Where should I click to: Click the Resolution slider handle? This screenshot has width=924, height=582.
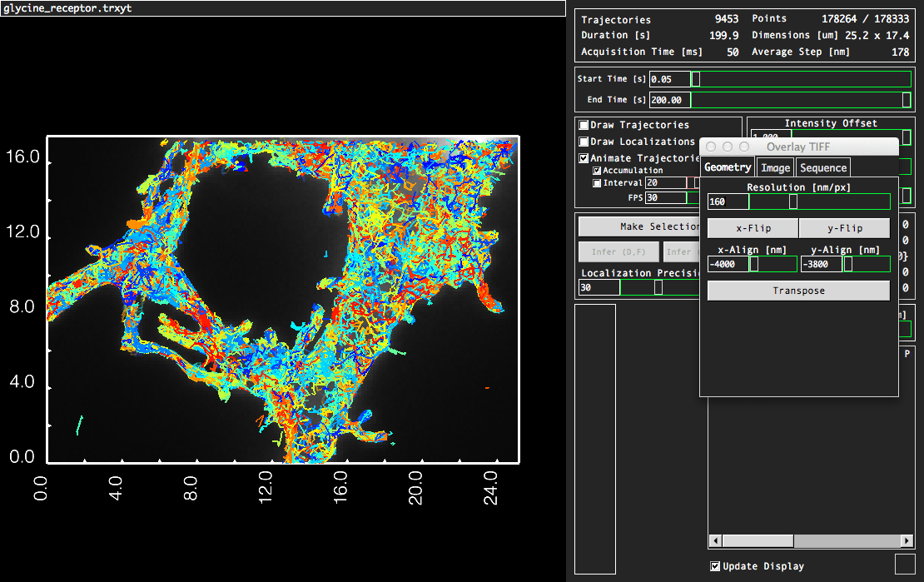tap(793, 201)
